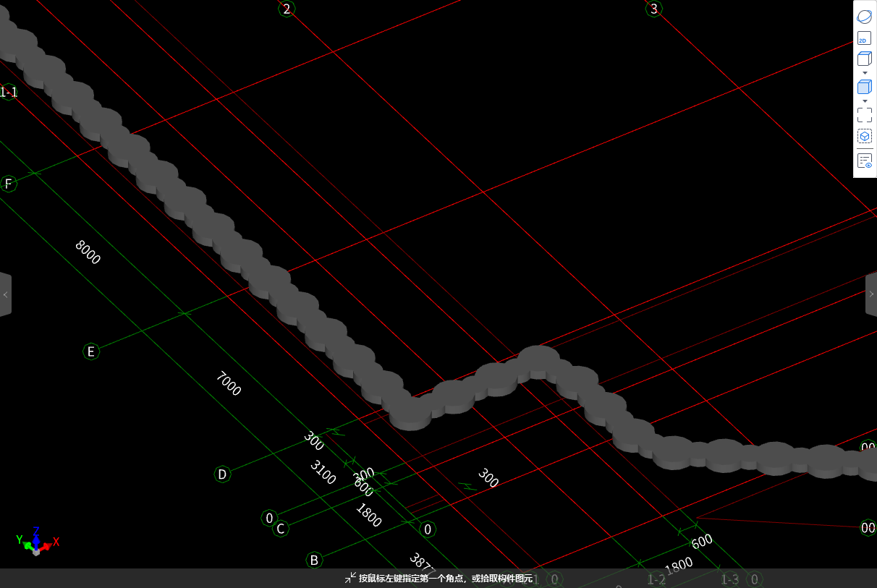Click grid axis bubble E
Screen dimensions: 877x588
[90, 351]
